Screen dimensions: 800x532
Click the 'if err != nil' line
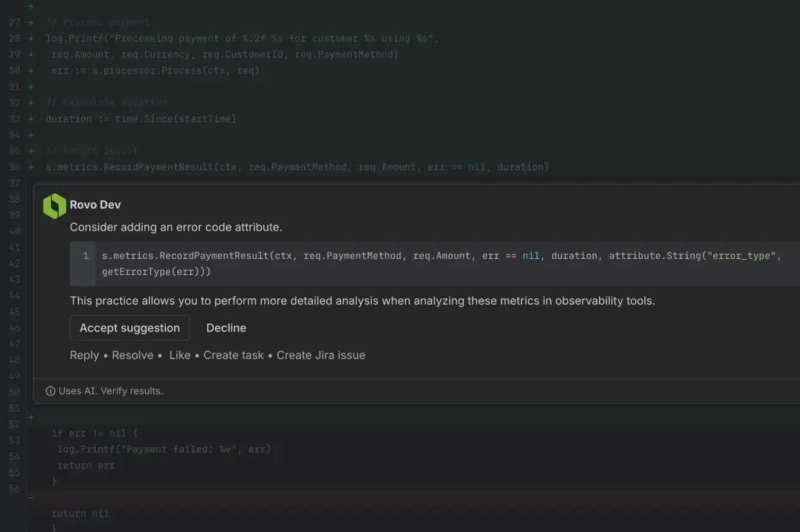tap(95, 433)
